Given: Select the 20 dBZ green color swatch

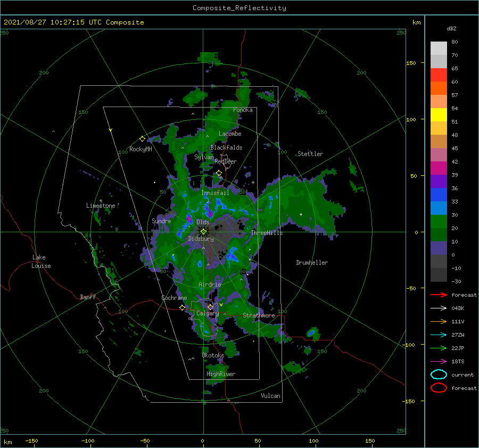Looking at the screenshot, I should [439, 221].
